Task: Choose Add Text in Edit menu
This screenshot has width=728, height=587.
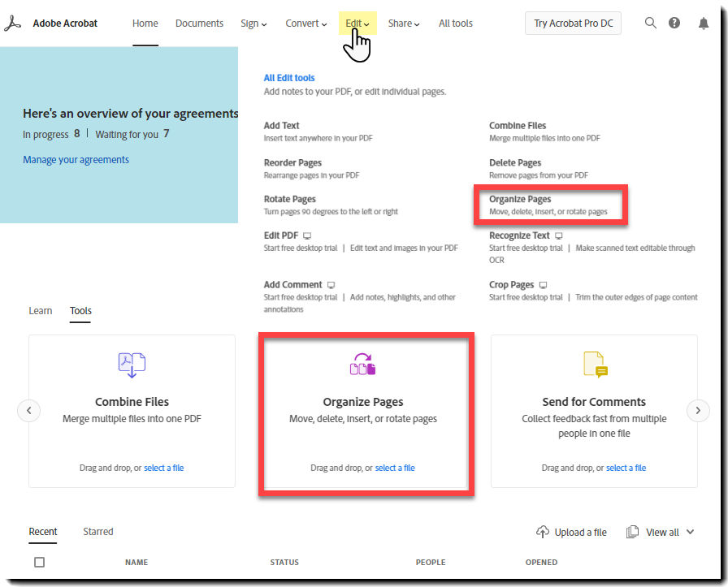Action: point(281,125)
